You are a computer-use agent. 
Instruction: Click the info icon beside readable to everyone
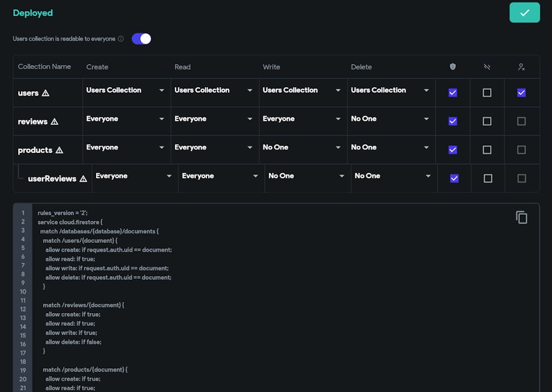(x=121, y=39)
